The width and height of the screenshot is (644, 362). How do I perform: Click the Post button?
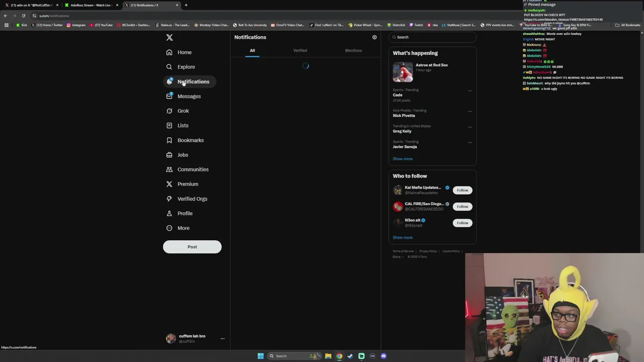pos(192,247)
